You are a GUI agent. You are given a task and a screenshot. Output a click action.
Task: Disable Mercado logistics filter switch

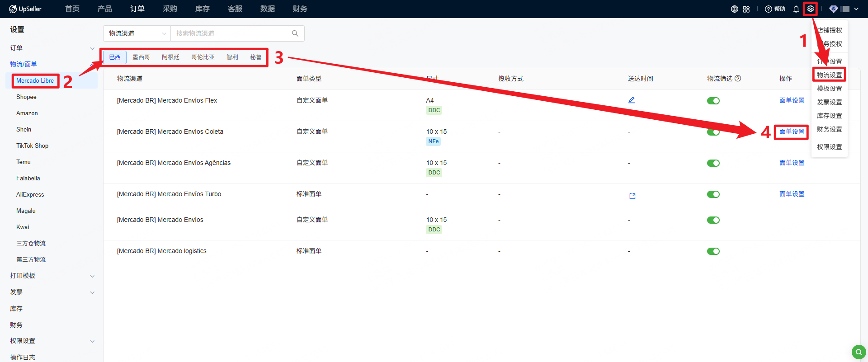(713, 251)
